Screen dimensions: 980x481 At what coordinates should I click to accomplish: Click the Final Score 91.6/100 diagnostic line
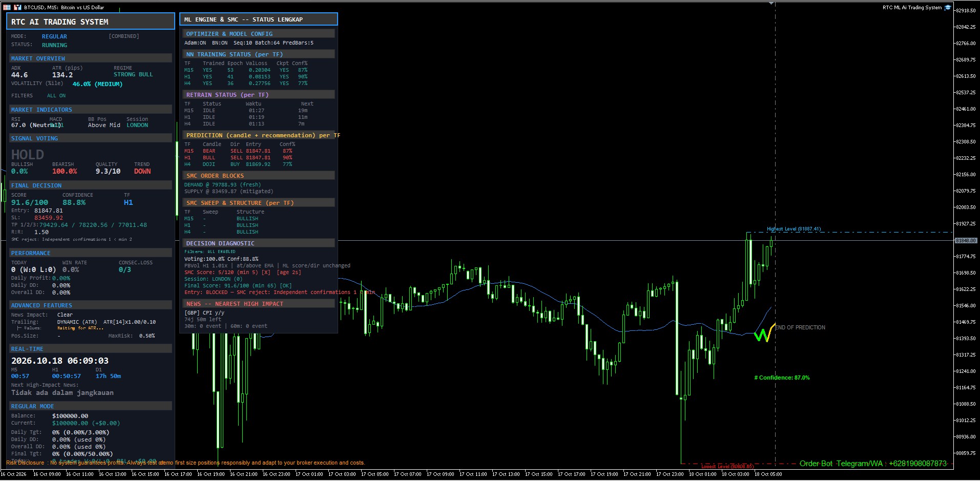(238, 286)
